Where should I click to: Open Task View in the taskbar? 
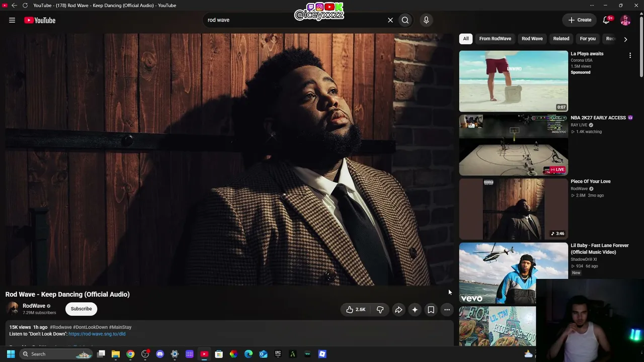(x=101, y=354)
